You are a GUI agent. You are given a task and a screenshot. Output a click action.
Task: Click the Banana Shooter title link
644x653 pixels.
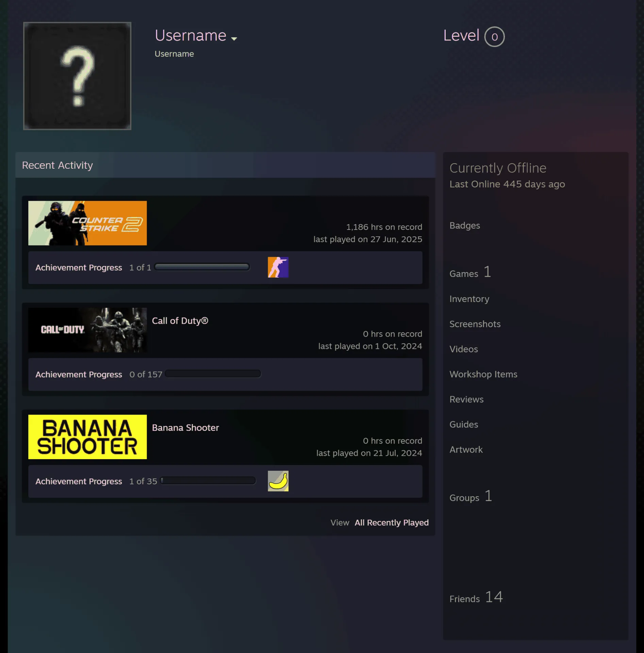click(x=185, y=428)
